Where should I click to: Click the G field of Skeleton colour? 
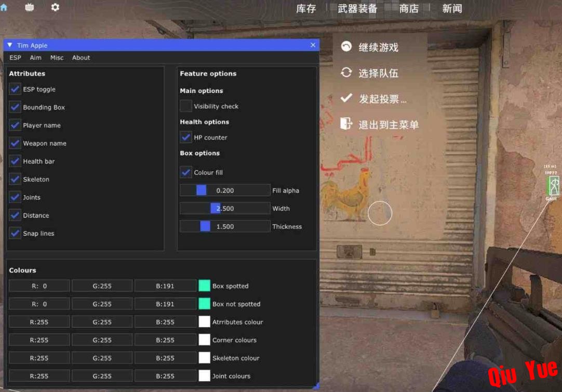click(102, 358)
